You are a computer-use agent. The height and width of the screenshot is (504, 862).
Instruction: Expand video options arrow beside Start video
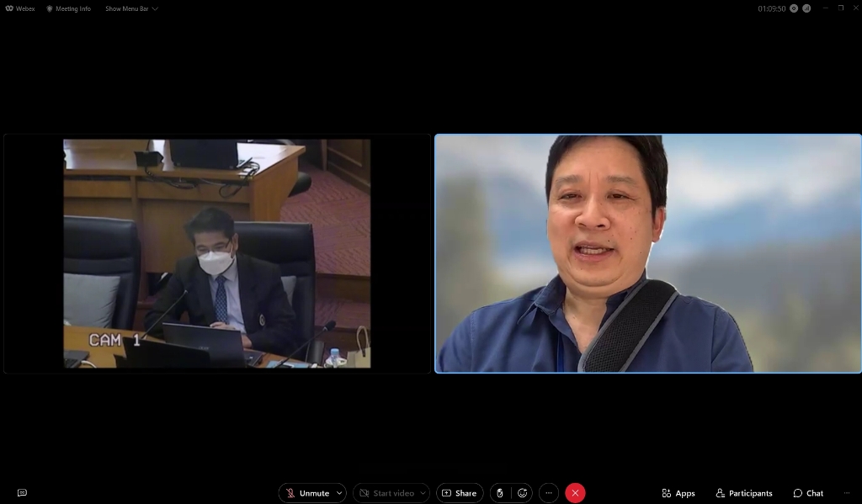422,493
